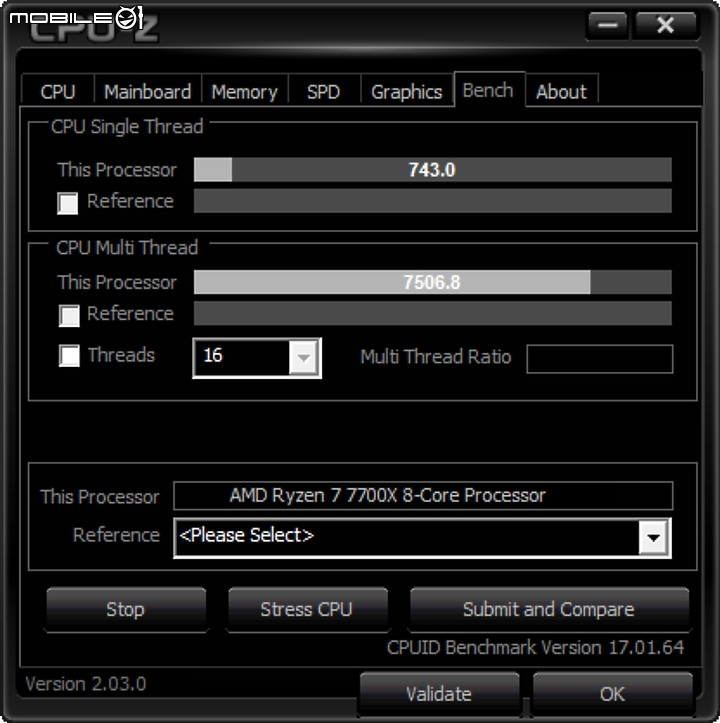Tick the Threads checkbox
This screenshot has height=723, width=720.
tap(69, 356)
